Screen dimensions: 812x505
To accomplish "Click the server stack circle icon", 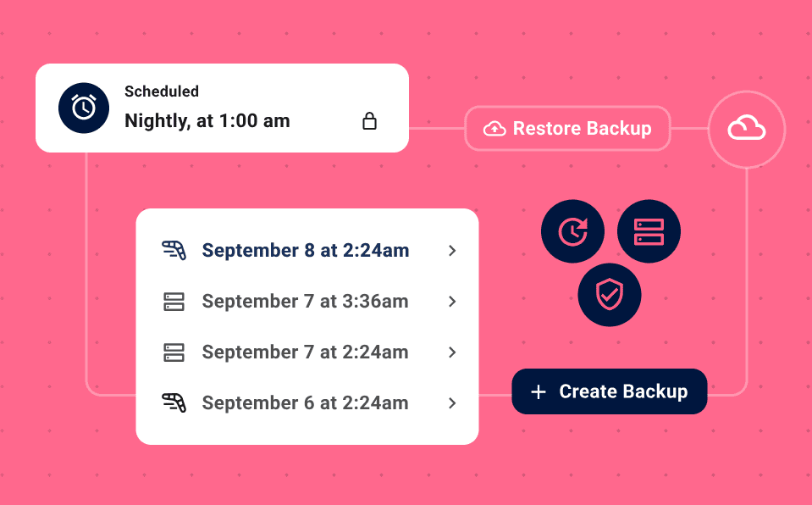I will pos(649,231).
